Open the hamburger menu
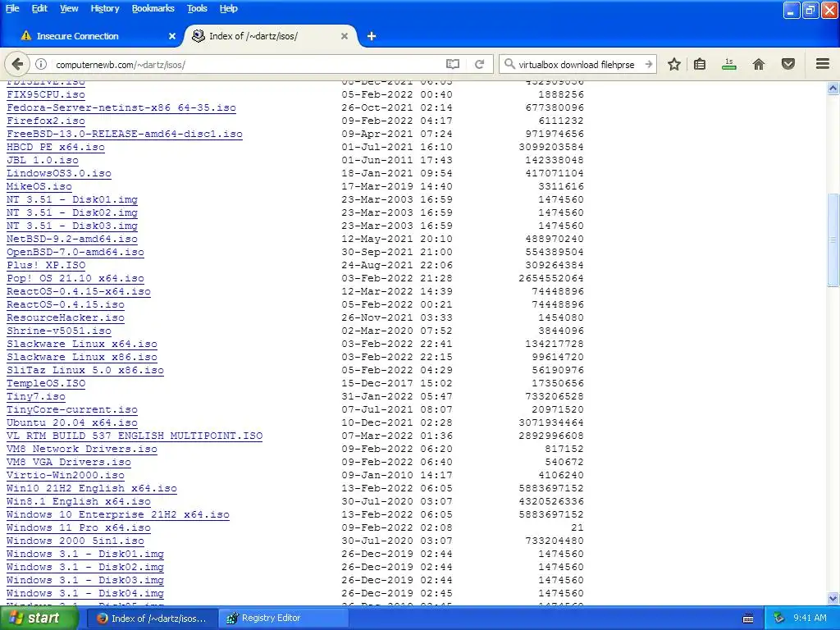This screenshot has height=630, width=840. click(x=823, y=64)
